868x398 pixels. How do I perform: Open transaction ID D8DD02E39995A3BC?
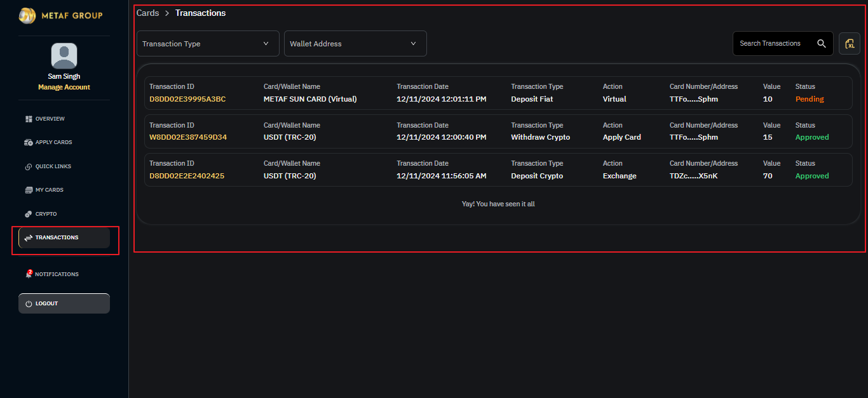point(187,99)
